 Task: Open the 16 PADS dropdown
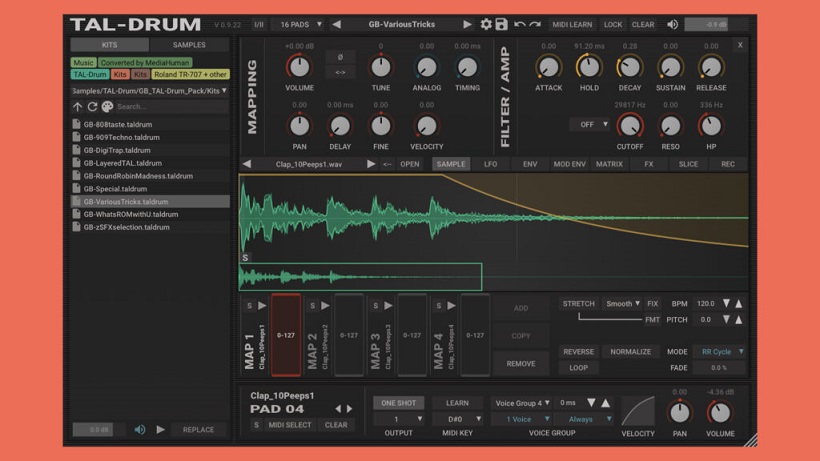pos(299,25)
